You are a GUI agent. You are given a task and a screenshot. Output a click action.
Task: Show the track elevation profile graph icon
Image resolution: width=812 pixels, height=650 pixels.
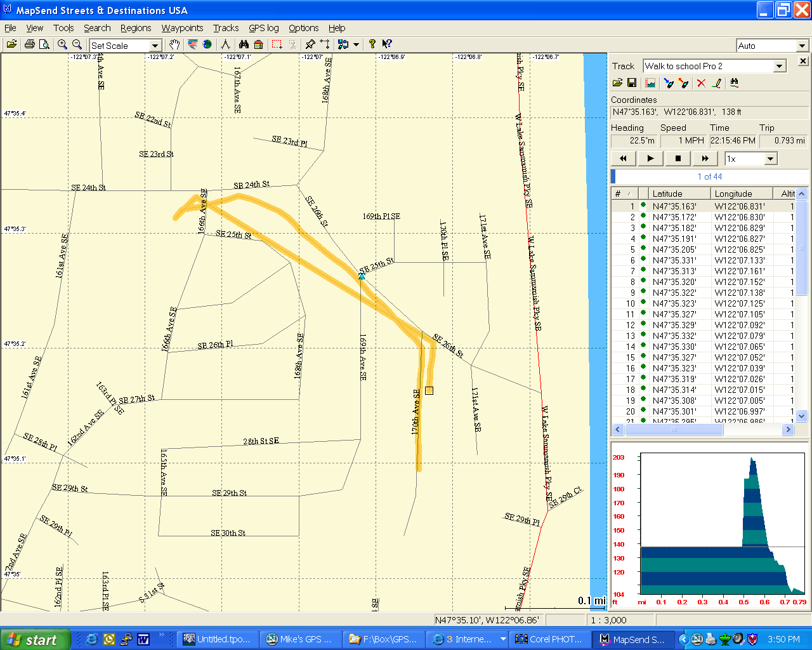[x=650, y=83]
